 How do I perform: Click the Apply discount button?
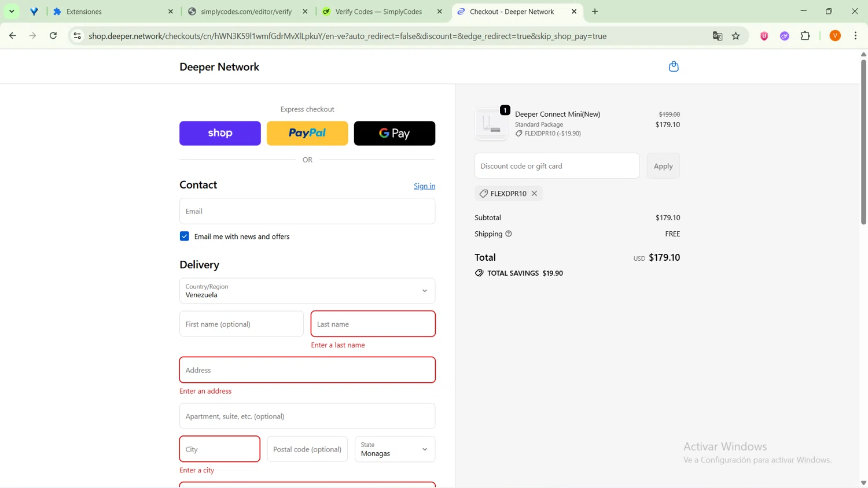pos(663,166)
